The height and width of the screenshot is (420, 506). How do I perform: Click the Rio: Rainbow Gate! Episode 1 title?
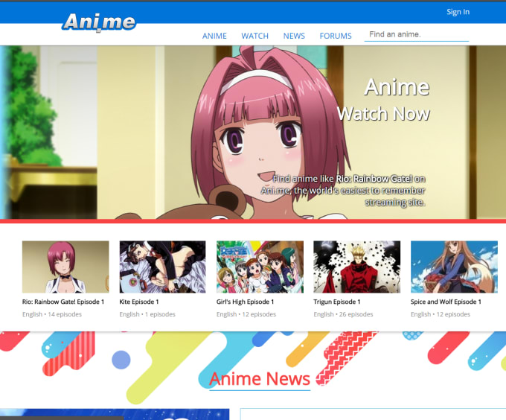pos(63,302)
